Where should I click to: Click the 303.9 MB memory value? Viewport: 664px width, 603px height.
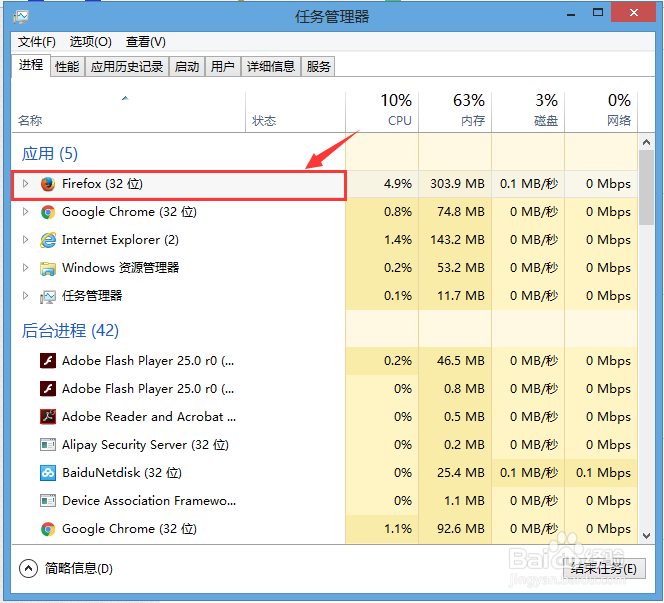pyautogui.click(x=457, y=184)
